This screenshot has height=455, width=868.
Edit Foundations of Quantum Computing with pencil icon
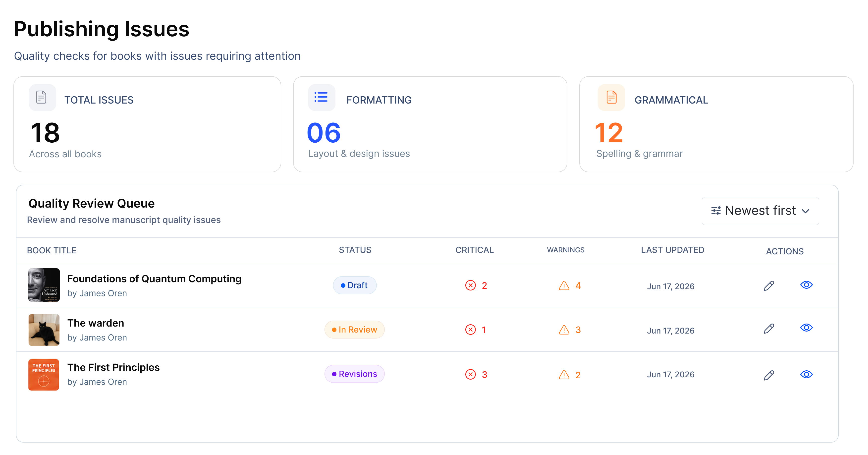[769, 285]
